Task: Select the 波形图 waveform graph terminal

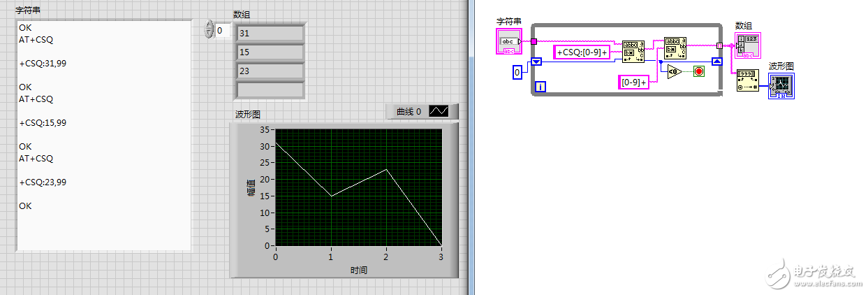Action: tap(781, 85)
